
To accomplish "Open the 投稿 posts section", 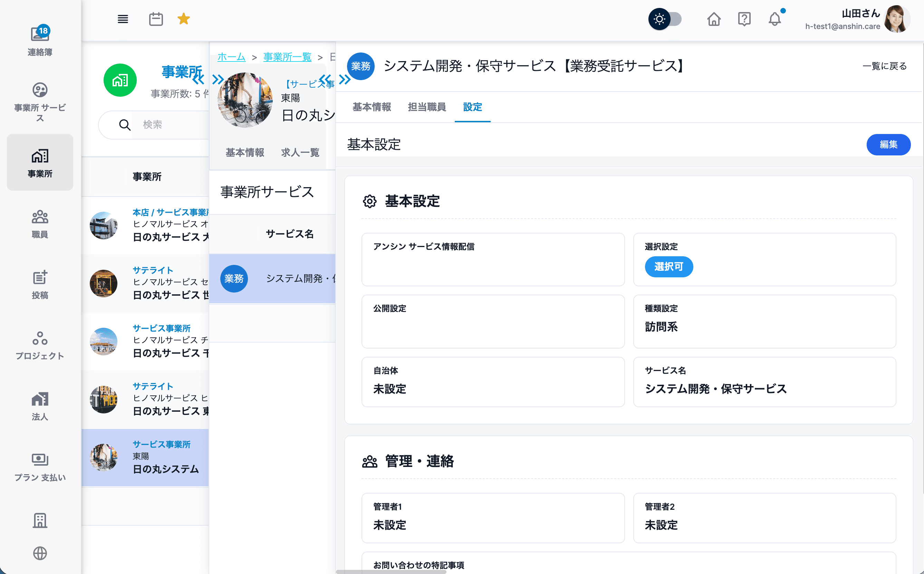I will coord(40,285).
